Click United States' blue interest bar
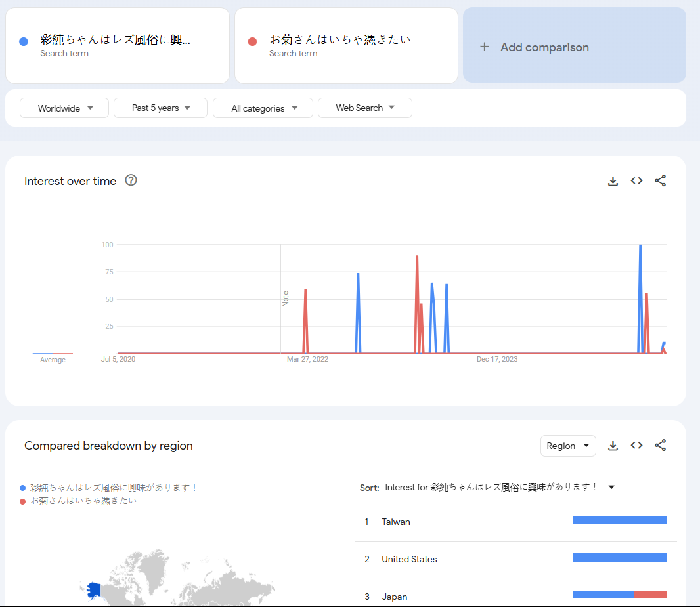 tap(620, 558)
